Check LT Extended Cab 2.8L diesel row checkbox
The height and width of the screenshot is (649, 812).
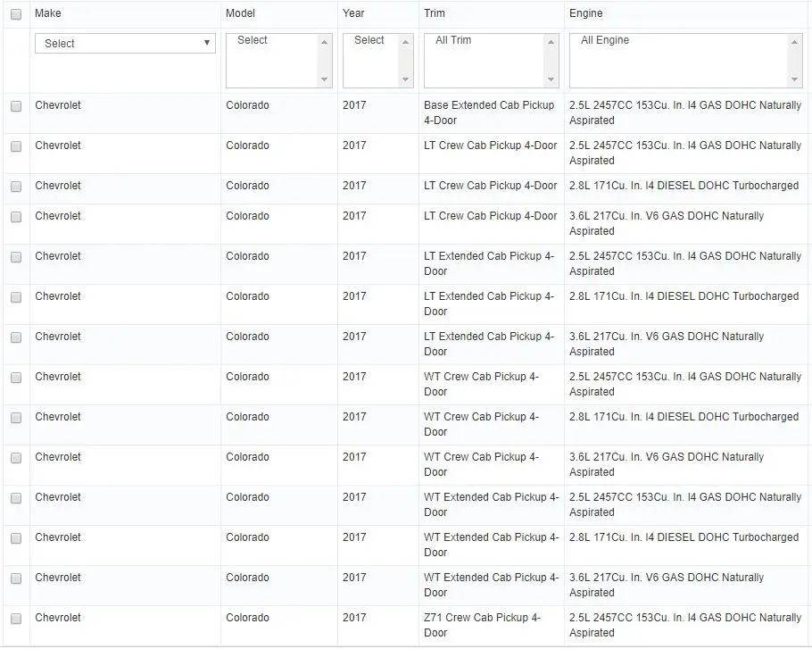[16, 297]
